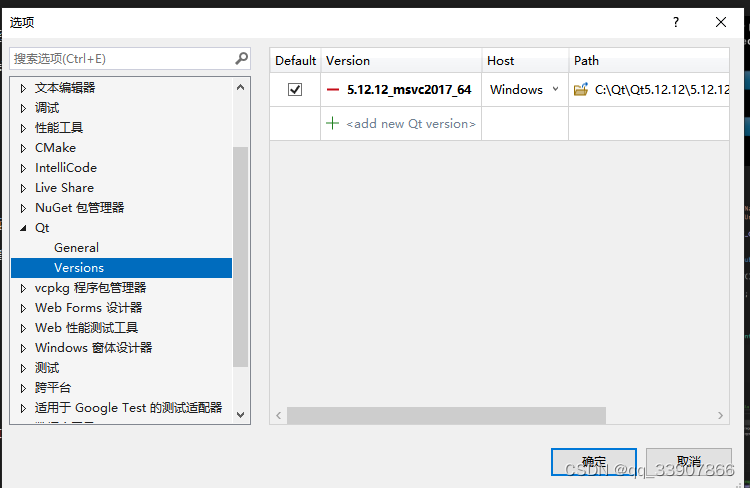Screen dimensions: 750x488
Task: Expand the 跨平台 node
Action: coord(23,388)
